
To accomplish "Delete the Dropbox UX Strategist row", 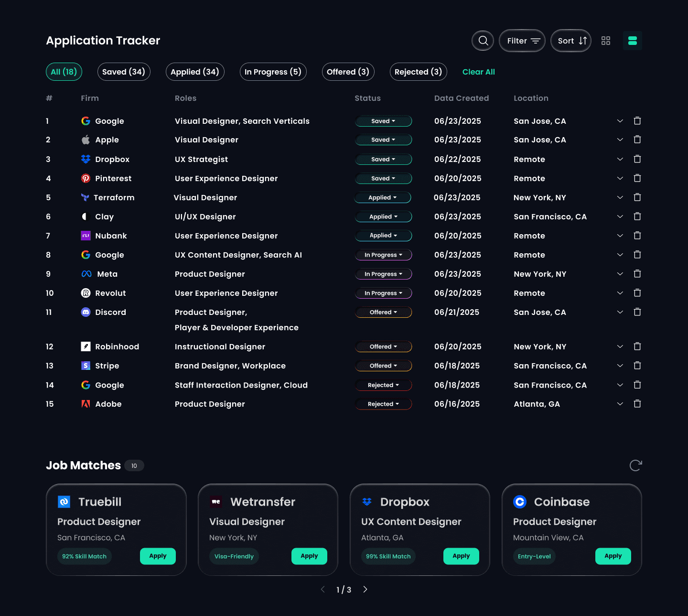I will pyautogui.click(x=637, y=159).
